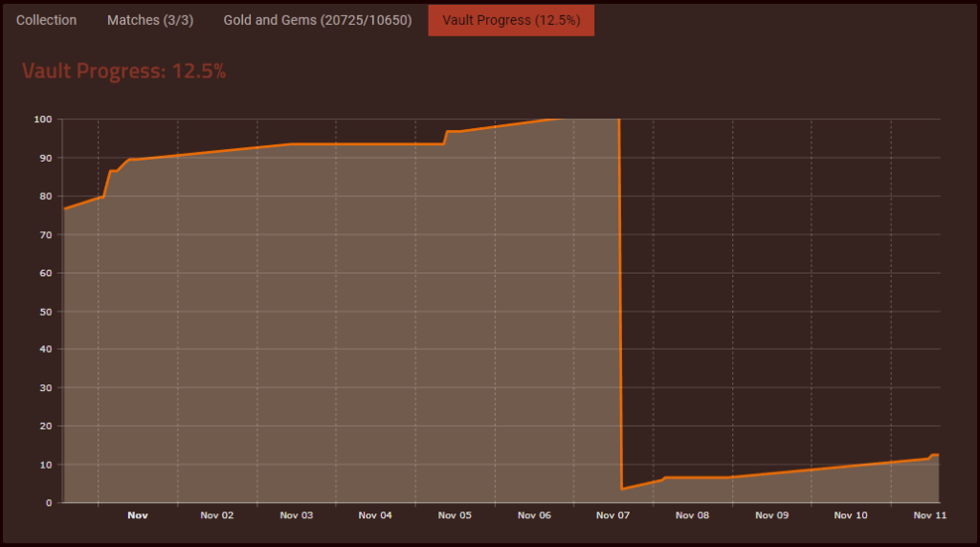Click the Nov 07 x-axis label

coord(612,515)
